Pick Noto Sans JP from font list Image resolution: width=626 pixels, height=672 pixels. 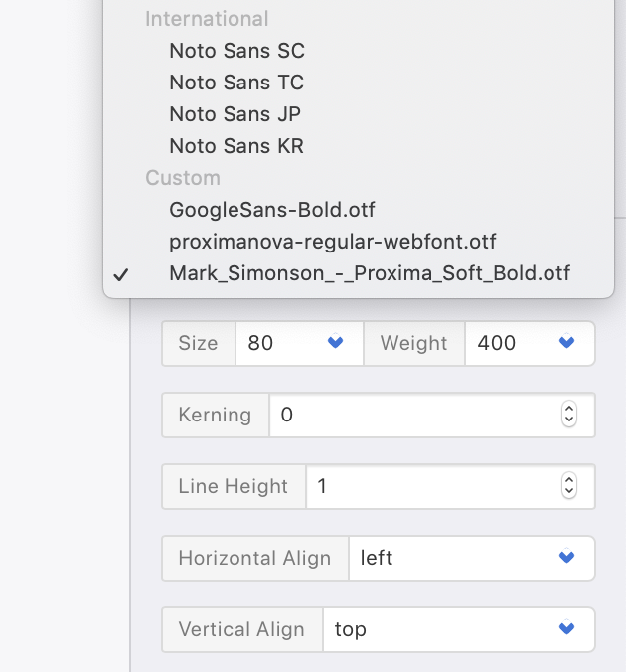(235, 114)
